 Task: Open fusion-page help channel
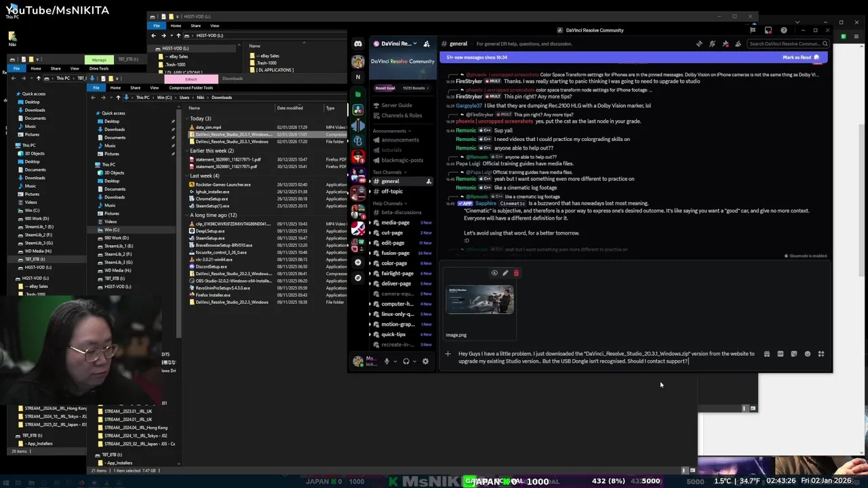click(401, 253)
